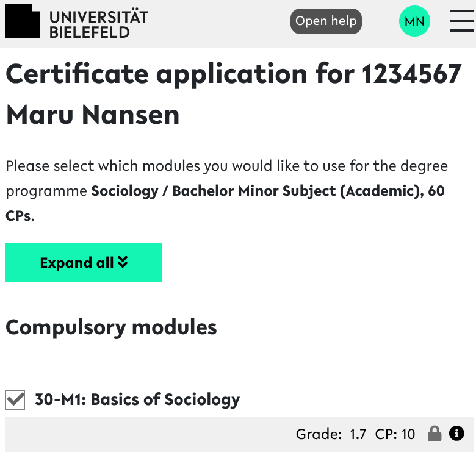Click the Compulsory modules heading
476x461 pixels.
point(111,327)
